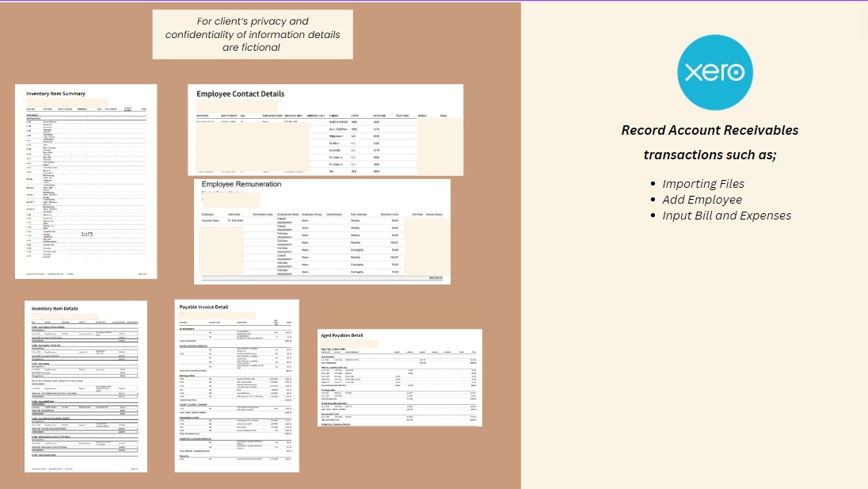868x489 pixels.
Task: Open the Inventory Item Summary report thumbnail
Action: pos(86,181)
